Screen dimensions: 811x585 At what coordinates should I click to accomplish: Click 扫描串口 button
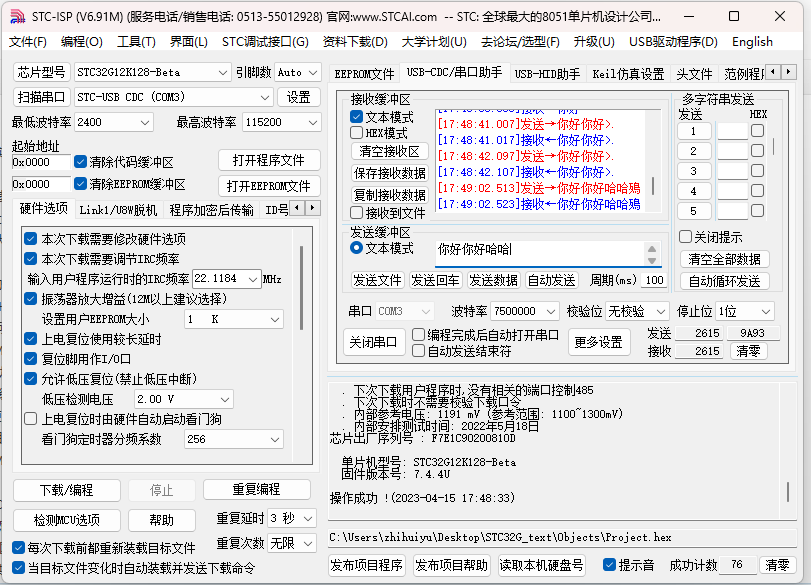coord(41,97)
